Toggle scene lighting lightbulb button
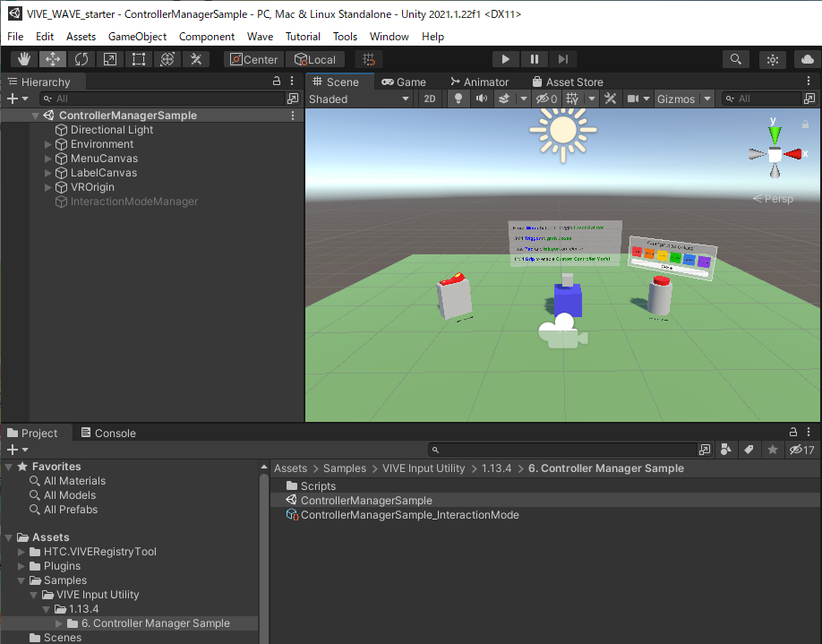Screen dimensions: 822x644 pos(458,99)
